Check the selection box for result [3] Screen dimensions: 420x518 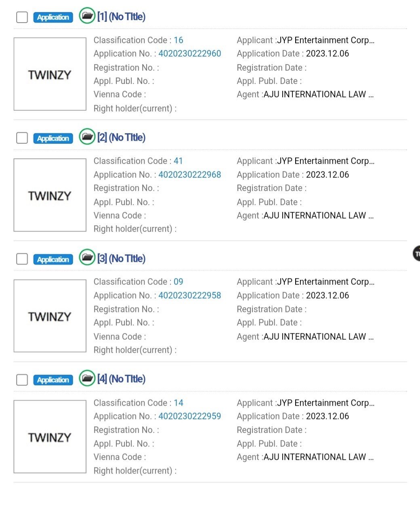pyautogui.click(x=22, y=259)
